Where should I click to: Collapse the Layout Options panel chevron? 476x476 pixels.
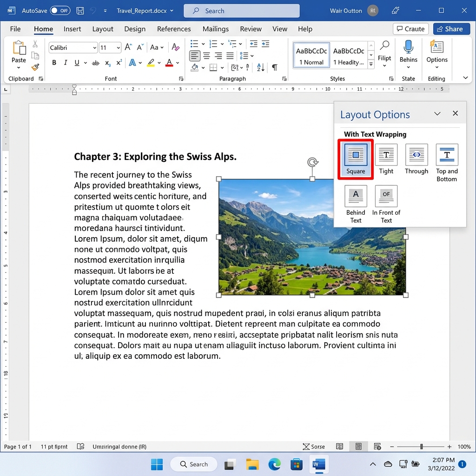(437, 113)
